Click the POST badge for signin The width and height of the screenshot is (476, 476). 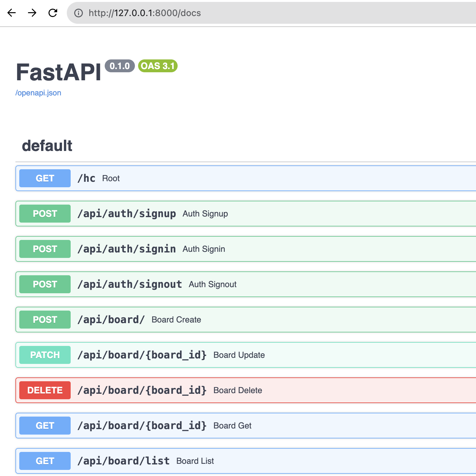tap(45, 249)
